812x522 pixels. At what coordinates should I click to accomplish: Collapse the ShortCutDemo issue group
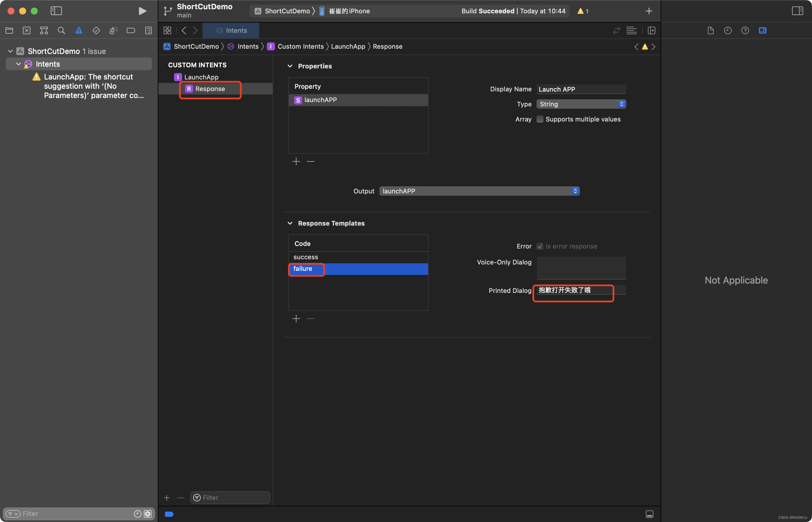(10, 51)
